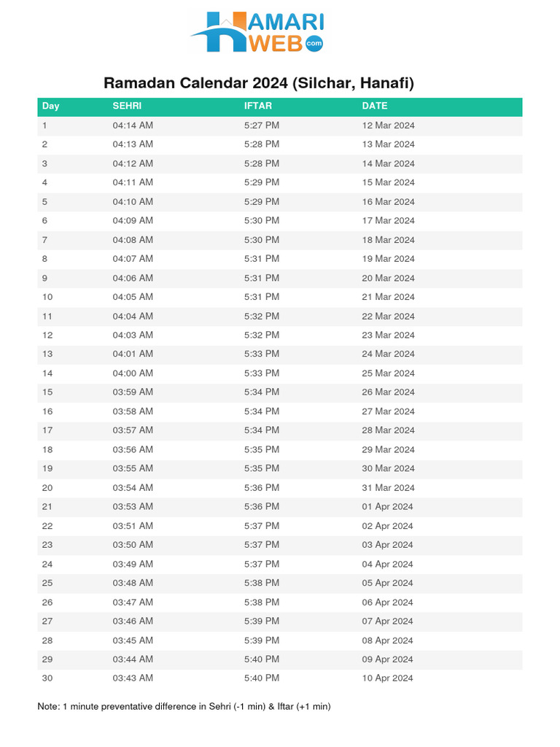The height and width of the screenshot is (747, 560).
Task: Click the 04:14 AM Sehri time
Action: pos(133,125)
